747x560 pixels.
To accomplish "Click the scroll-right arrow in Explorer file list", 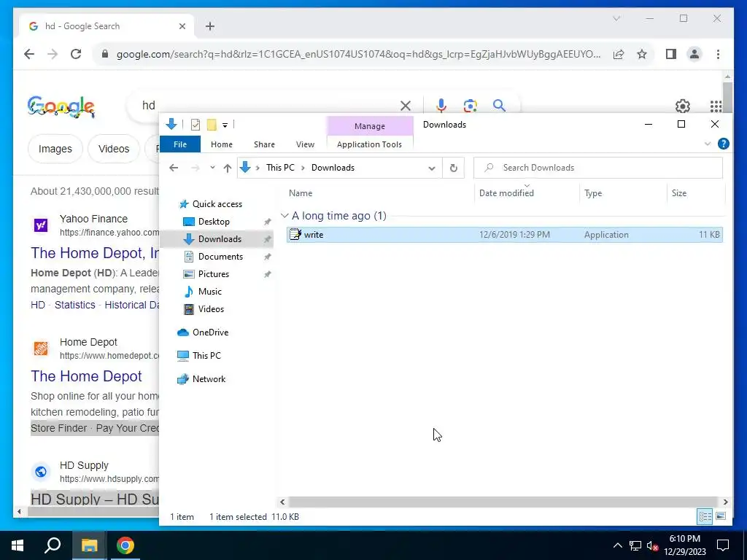I will point(725,502).
